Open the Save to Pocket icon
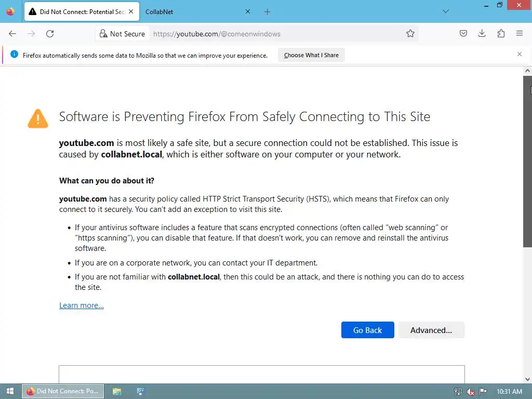Screen dimensions: 532x399 [x=463, y=33]
